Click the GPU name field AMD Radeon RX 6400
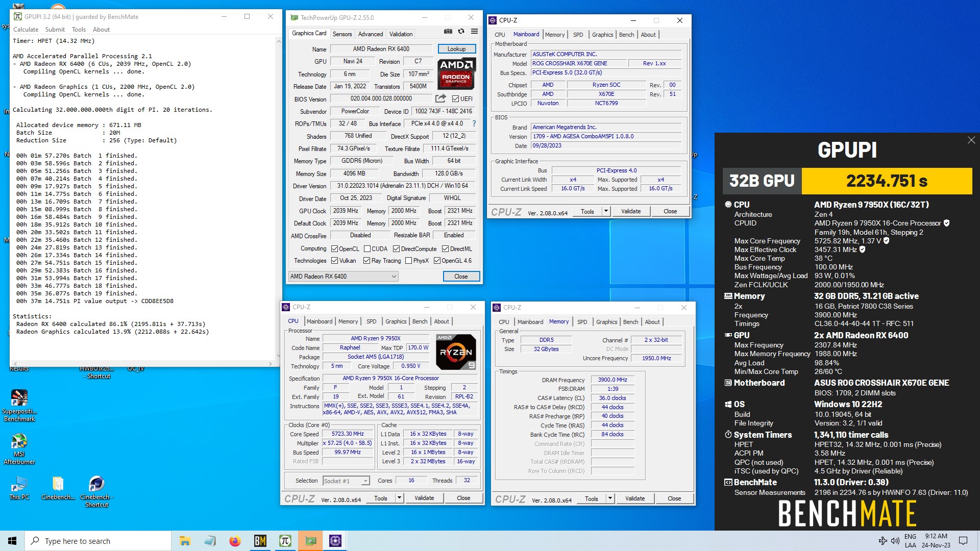 click(x=381, y=49)
